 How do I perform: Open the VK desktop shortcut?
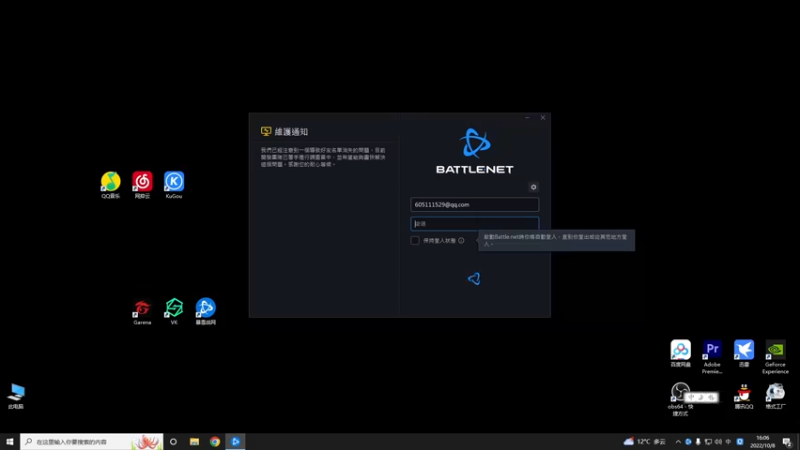coord(174,311)
